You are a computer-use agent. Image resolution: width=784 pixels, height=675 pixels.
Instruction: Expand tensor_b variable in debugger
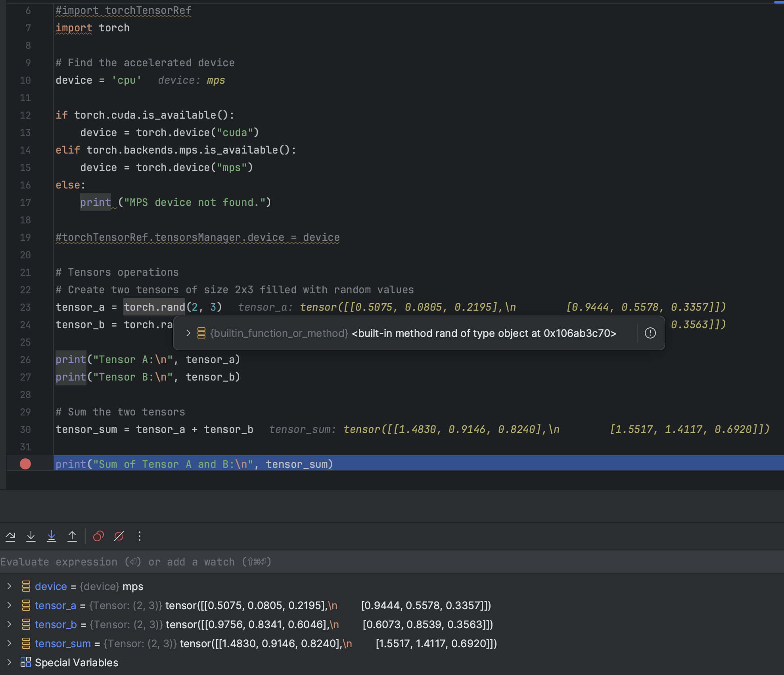pos(10,624)
